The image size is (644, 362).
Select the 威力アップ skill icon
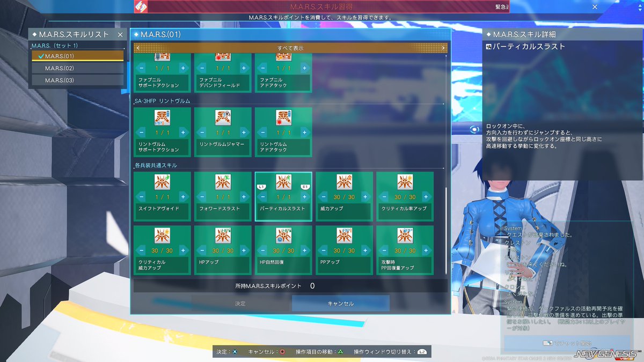click(x=344, y=182)
